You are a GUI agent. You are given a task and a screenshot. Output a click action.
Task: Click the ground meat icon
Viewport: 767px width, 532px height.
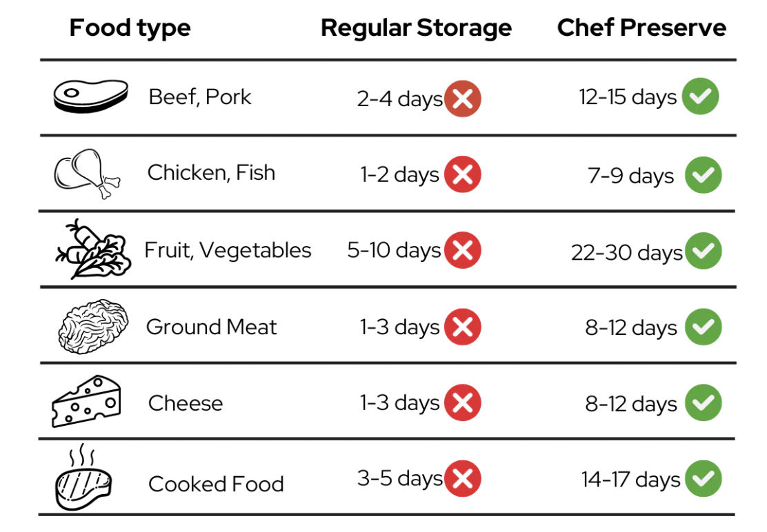93,327
